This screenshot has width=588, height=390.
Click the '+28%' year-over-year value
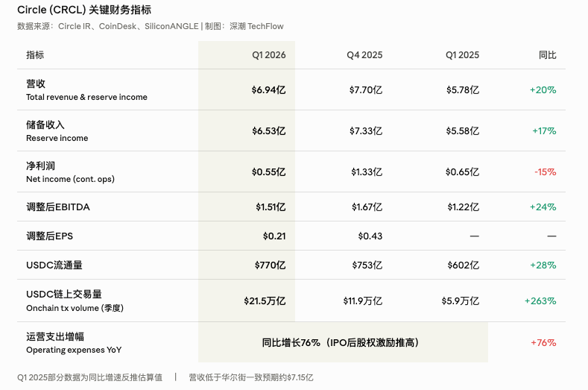[x=543, y=265]
